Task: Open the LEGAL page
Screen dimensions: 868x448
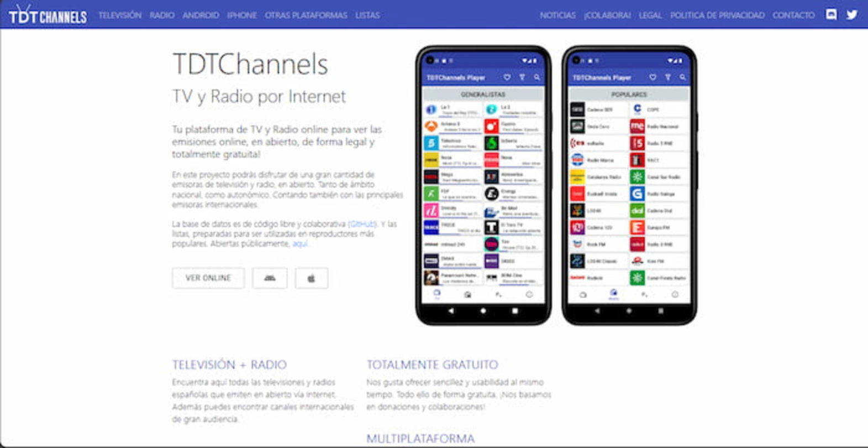Action: [x=650, y=15]
